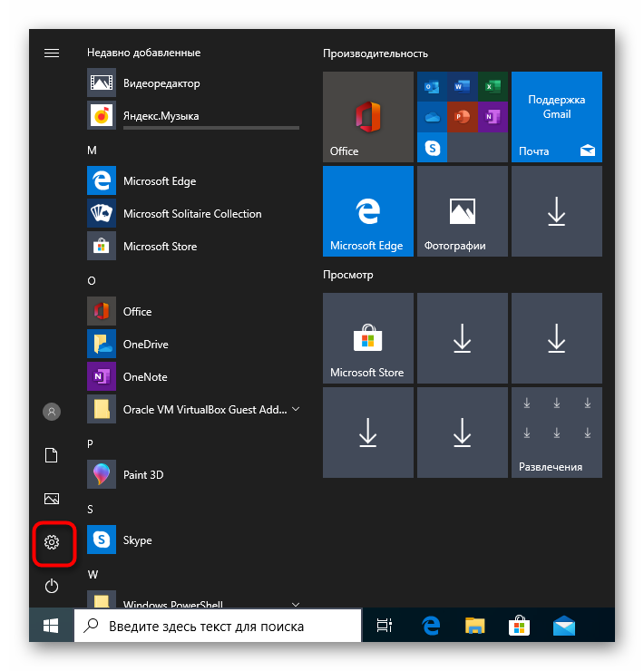Click the Просмотр group title
The height and width of the screenshot is (671, 644).
(347, 275)
